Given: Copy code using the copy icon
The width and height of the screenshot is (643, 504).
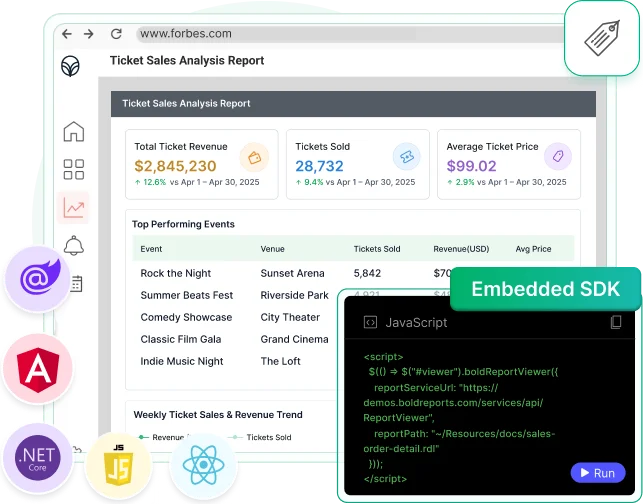Looking at the screenshot, I should (x=616, y=322).
